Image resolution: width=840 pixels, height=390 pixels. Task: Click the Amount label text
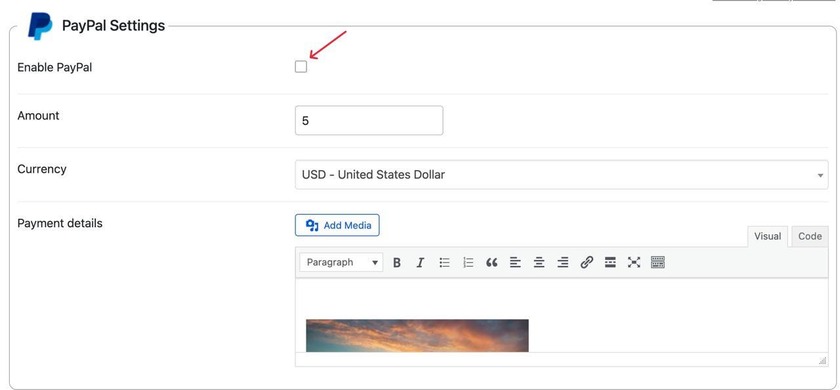[39, 115]
